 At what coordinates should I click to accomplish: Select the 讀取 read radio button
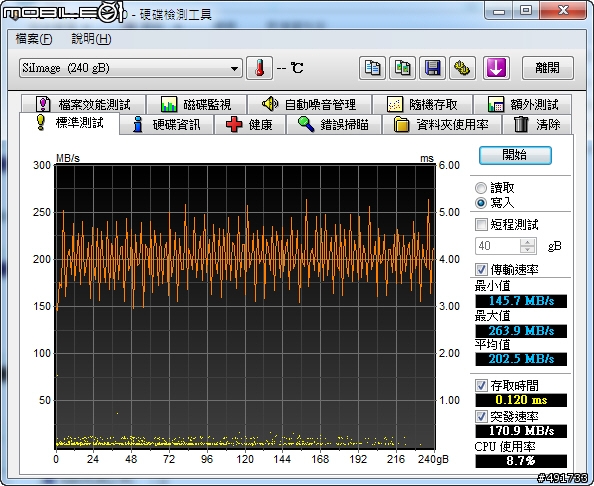pyautogui.click(x=481, y=188)
